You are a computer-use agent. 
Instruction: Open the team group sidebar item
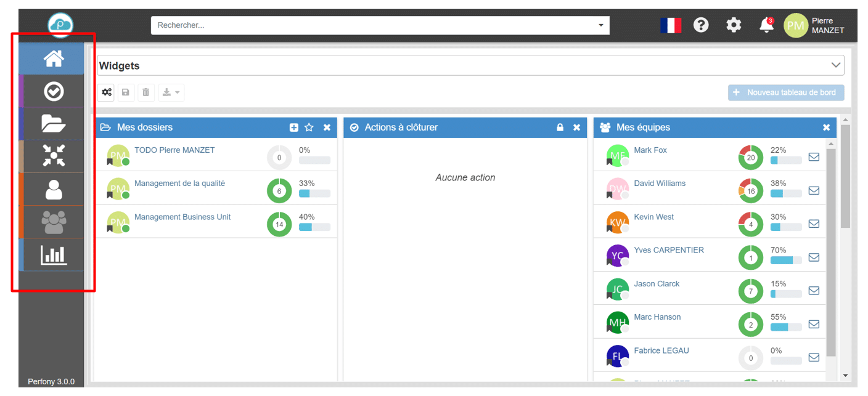coord(54,222)
